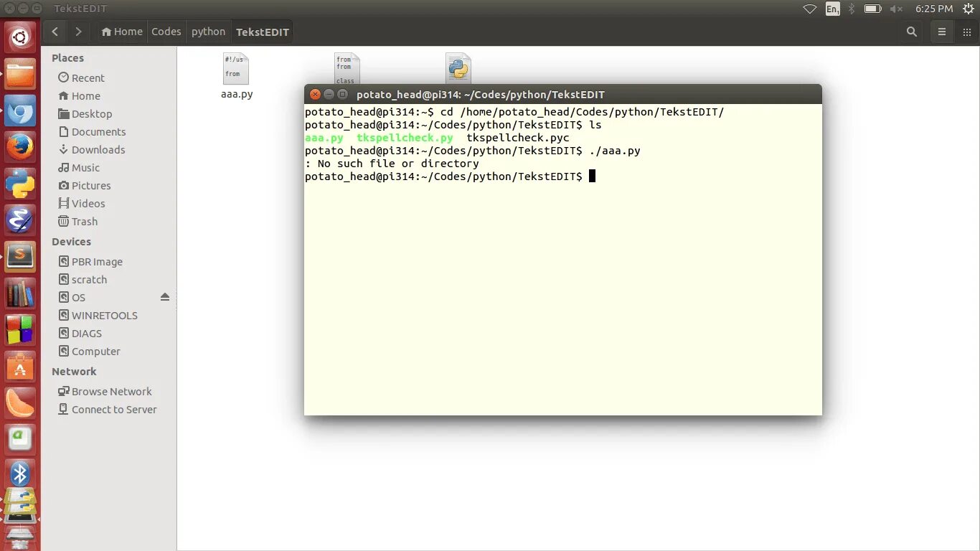Open the Bluetooth launcher icon
The image size is (980, 551).
[x=20, y=474]
